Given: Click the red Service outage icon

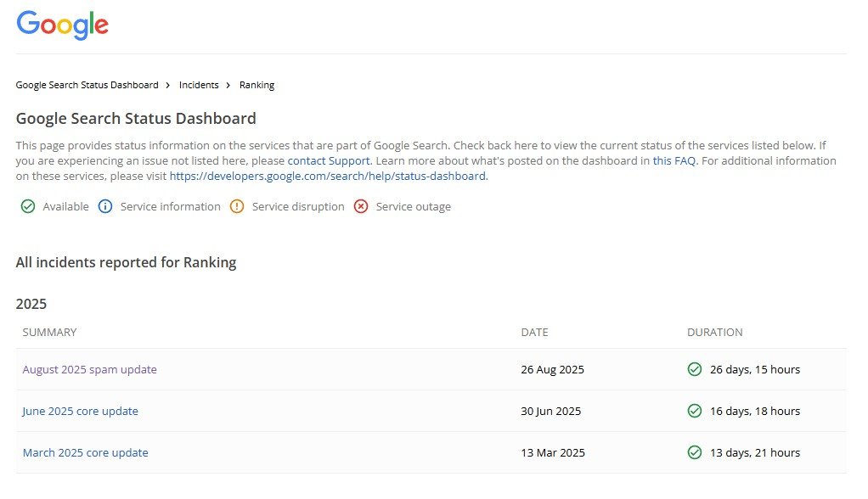Looking at the screenshot, I should (x=361, y=206).
